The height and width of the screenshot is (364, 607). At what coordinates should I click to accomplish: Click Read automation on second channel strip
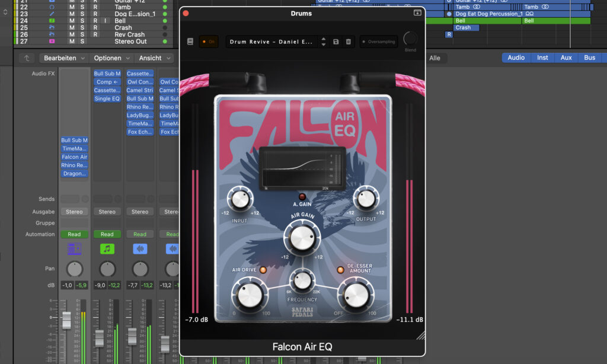(107, 234)
